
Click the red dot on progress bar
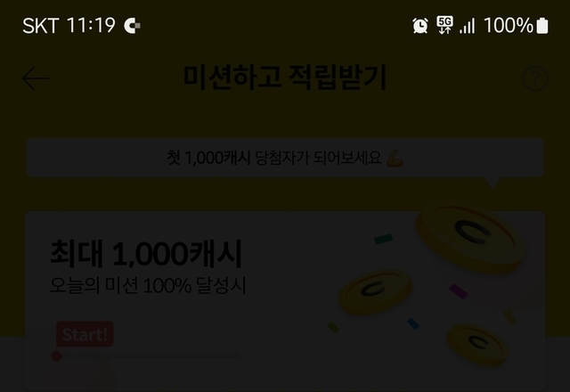pyautogui.click(x=56, y=356)
